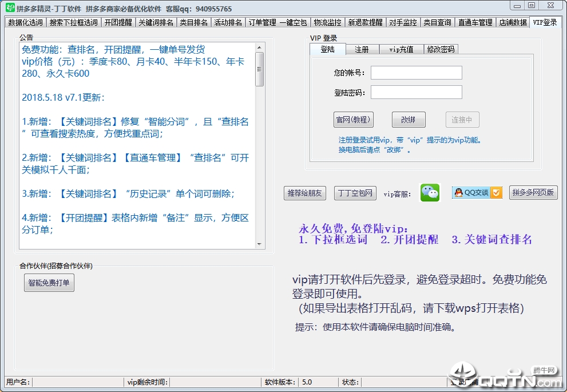Viewport: 567px width, 392px height.
Task: Select the 关键词排名 tab
Action: coord(156,22)
